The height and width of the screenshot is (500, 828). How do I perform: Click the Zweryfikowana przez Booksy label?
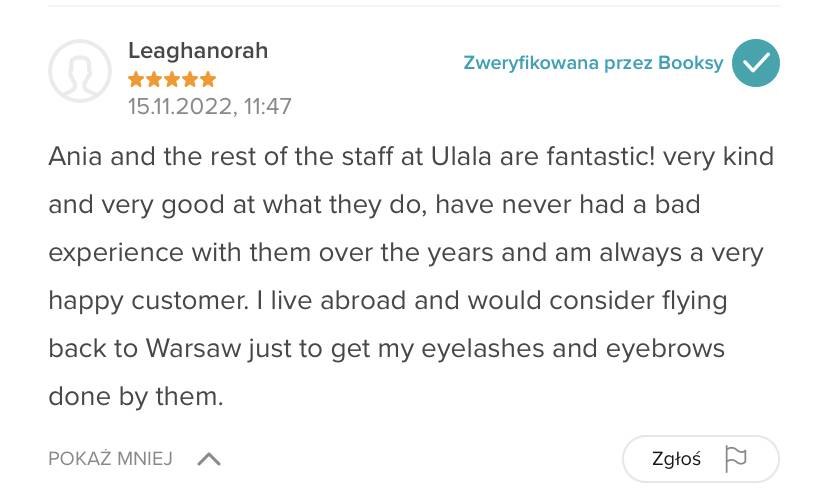pyautogui.click(x=593, y=63)
